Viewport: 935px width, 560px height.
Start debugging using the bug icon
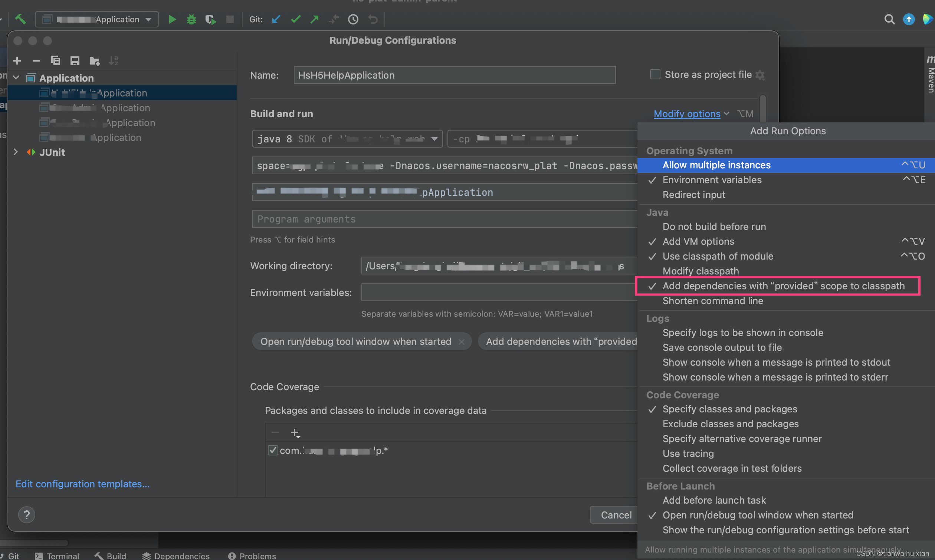(x=191, y=19)
